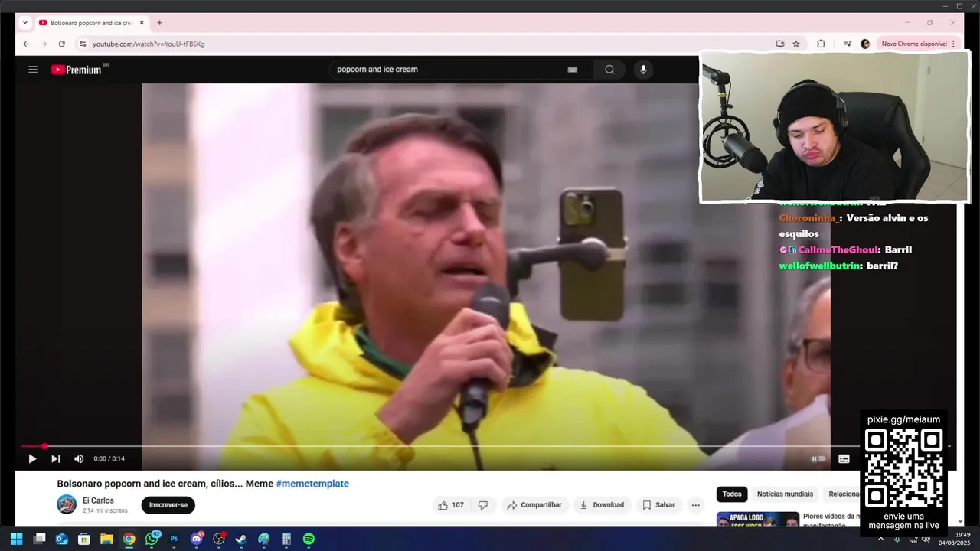Open the YouTube hamburger guide menu
The height and width of the screenshot is (551, 980).
pyautogui.click(x=33, y=70)
